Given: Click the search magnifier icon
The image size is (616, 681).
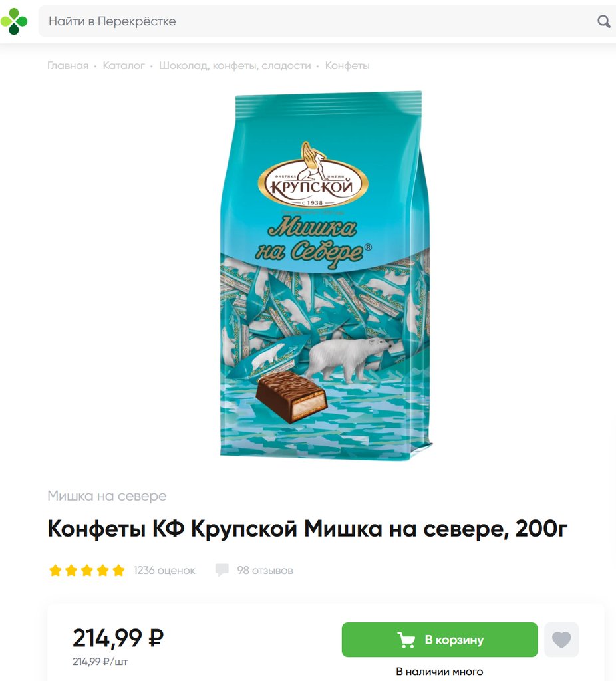Looking at the screenshot, I should [603, 21].
